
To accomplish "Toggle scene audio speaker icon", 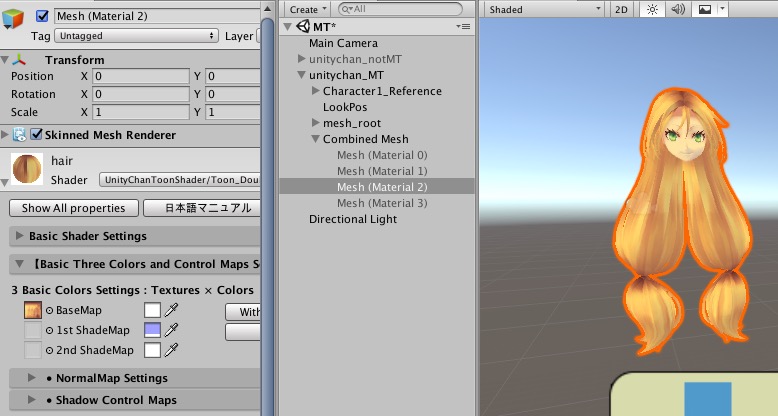I will coord(678,9).
